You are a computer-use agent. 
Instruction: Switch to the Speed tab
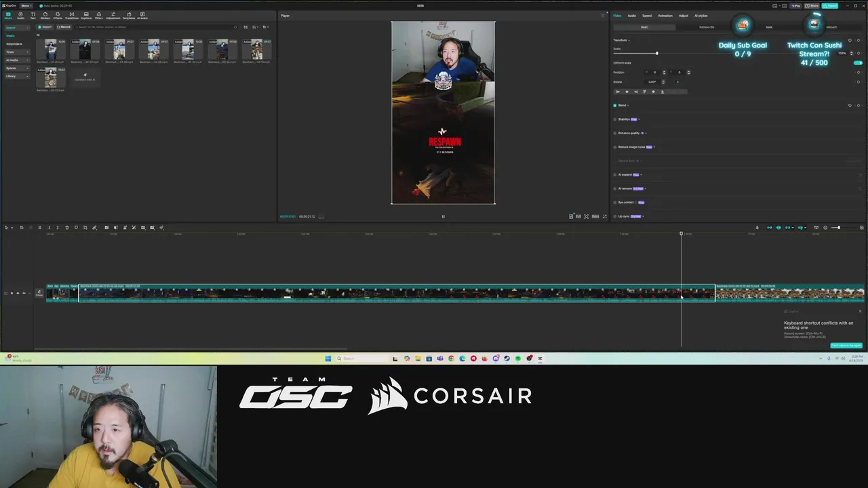click(x=647, y=16)
